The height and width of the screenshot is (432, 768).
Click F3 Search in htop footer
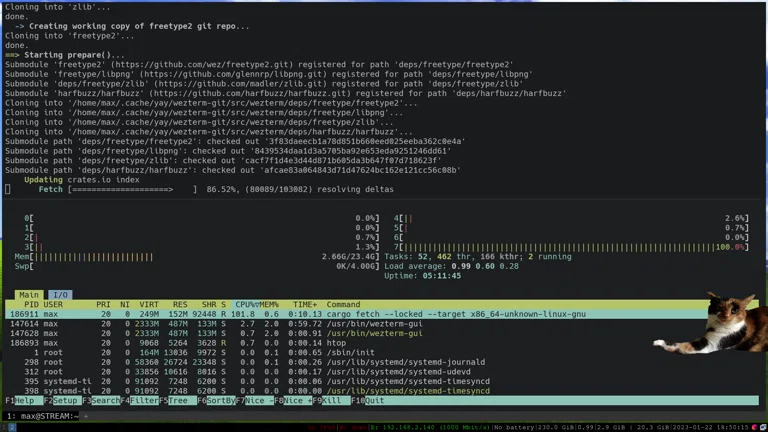tap(106, 400)
